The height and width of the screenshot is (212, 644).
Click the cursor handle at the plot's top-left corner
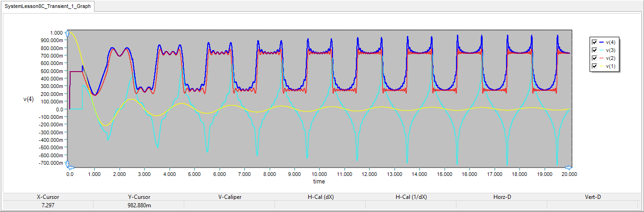pos(68,33)
